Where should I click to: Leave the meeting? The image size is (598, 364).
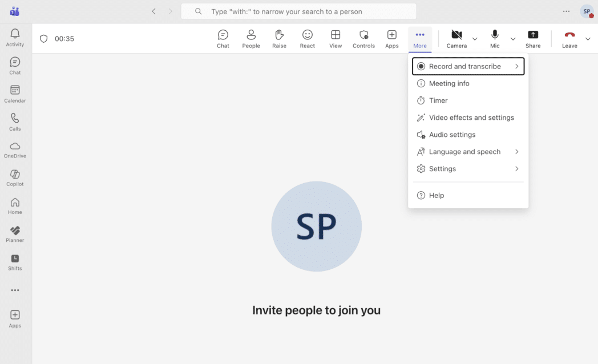569,39
